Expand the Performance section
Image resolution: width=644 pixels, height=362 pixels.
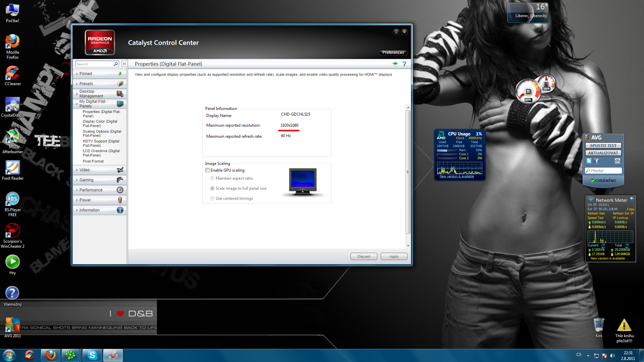(x=91, y=190)
